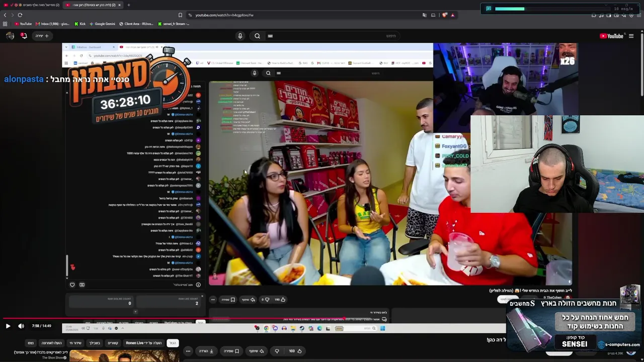
Task: Open the Kick bookmark
Action: pyautogui.click(x=80, y=24)
